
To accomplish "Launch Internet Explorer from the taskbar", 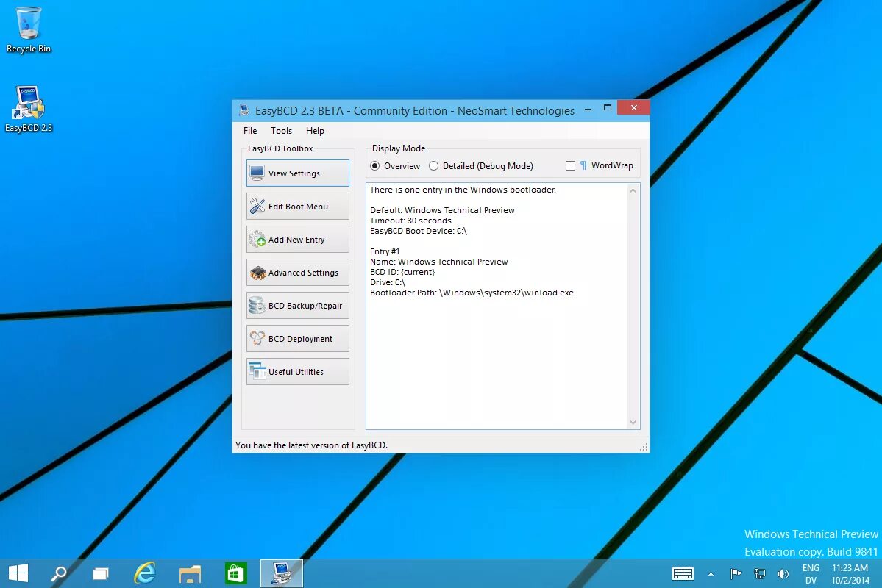I will [145, 573].
